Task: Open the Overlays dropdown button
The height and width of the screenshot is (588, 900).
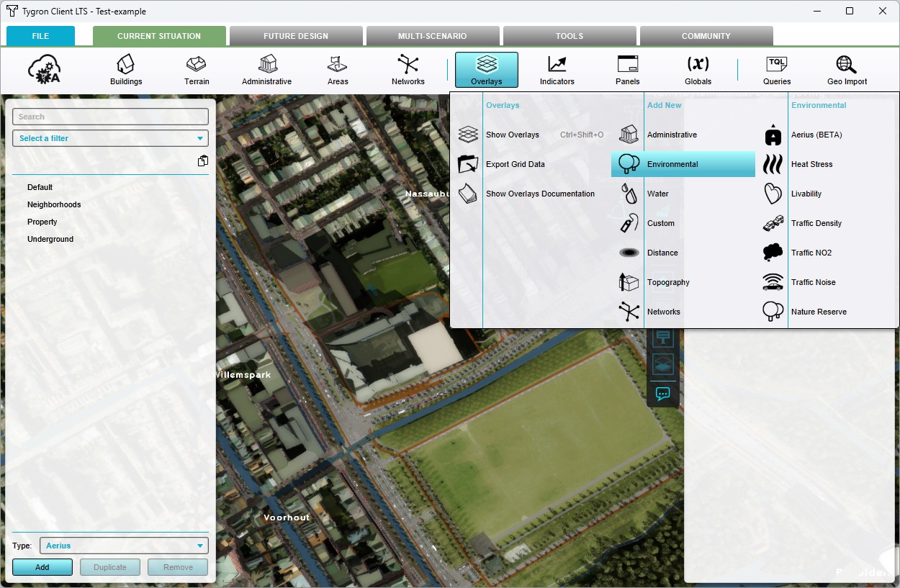Action: coord(487,70)
